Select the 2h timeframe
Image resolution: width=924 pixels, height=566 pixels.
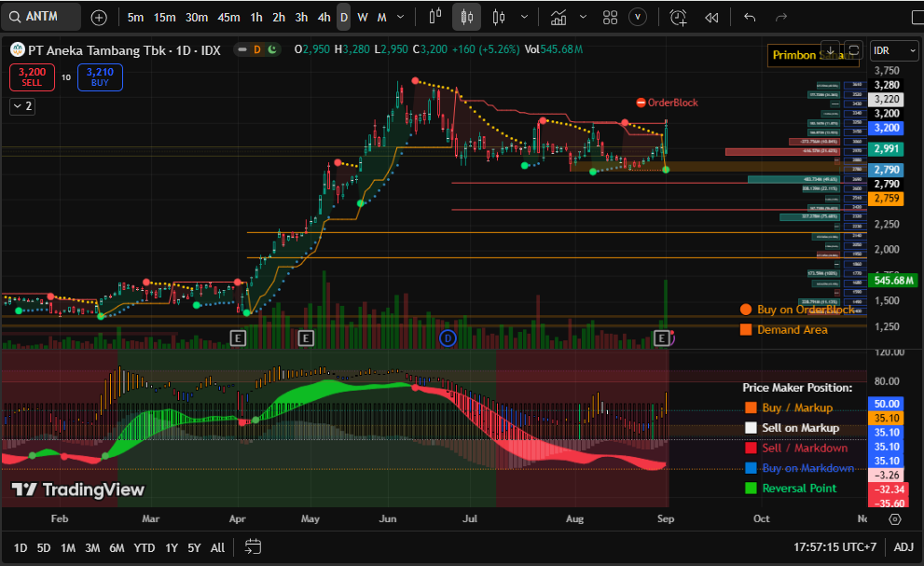click(x=279, y=18)
